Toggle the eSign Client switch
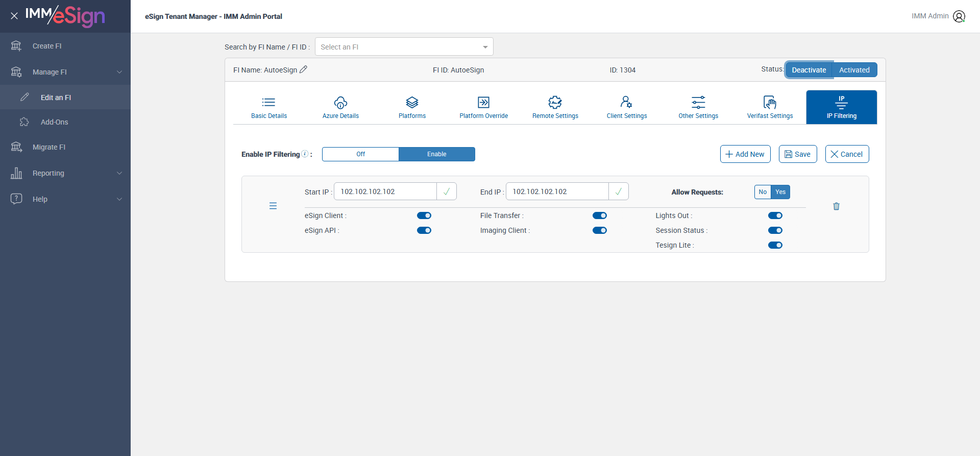The width and height of the screenshot is (980, 456). pos(424,215)
